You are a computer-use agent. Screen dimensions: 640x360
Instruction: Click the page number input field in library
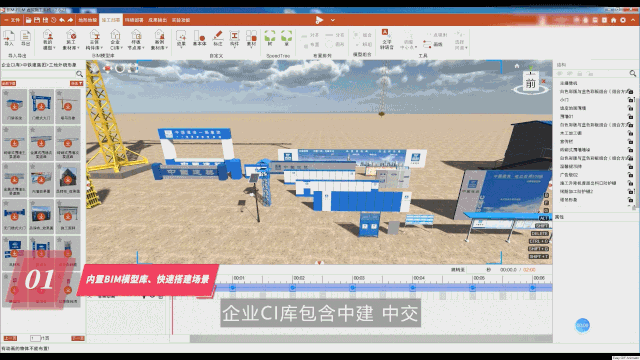pyautogui.click(x=35, y=338)
